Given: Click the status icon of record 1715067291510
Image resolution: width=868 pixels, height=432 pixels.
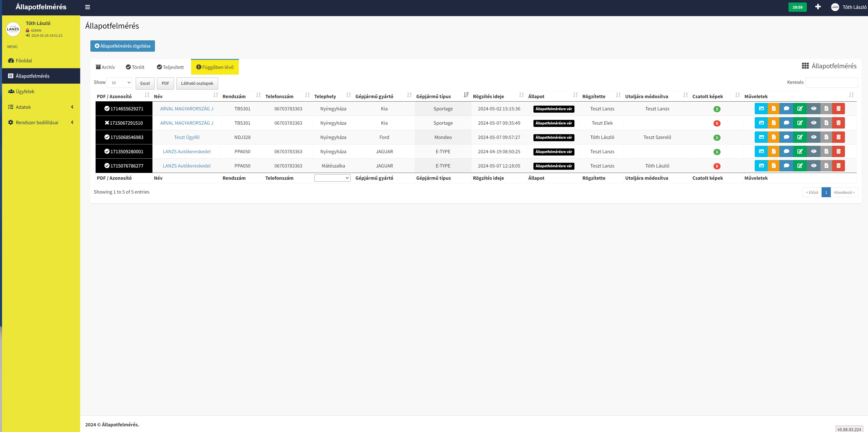Looking at the screenshot, I should coord(107,123).
